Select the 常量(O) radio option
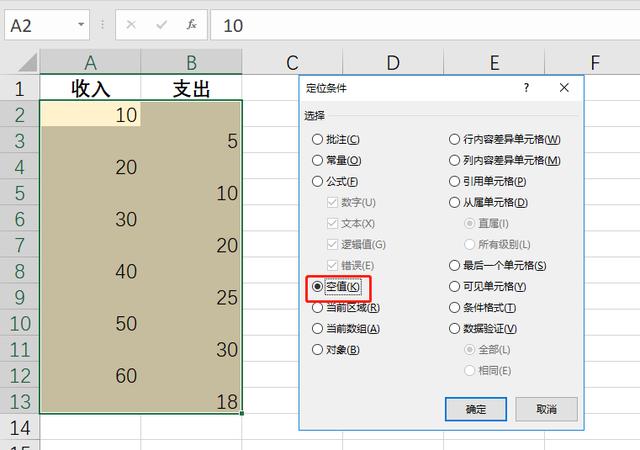This screenshot has width=640, height=450. click(336, 160)
